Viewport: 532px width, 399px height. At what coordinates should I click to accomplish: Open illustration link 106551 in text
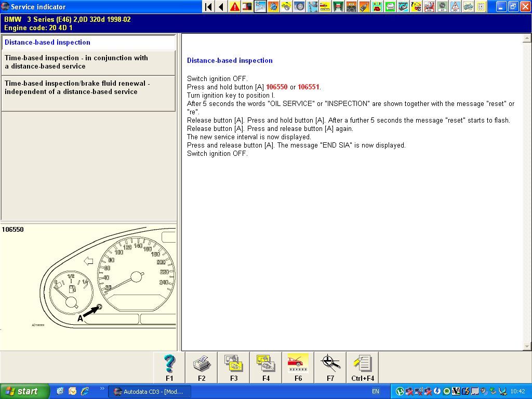click(309, 87)
